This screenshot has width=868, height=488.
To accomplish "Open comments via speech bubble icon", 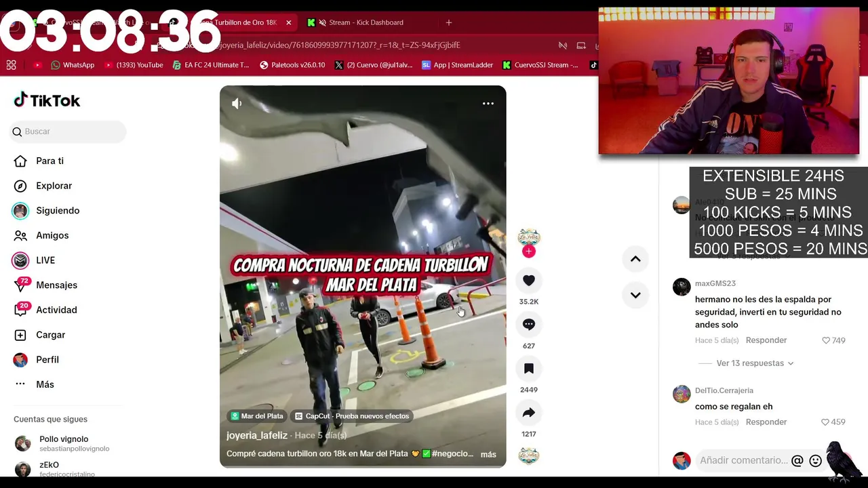I will tap(529, 325).
